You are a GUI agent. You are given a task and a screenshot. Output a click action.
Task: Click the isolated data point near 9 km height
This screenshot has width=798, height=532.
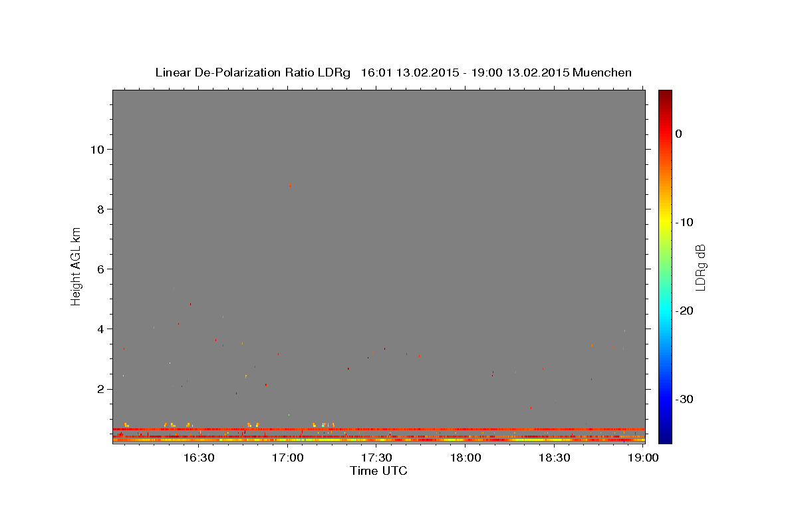[x=290, y=186]
